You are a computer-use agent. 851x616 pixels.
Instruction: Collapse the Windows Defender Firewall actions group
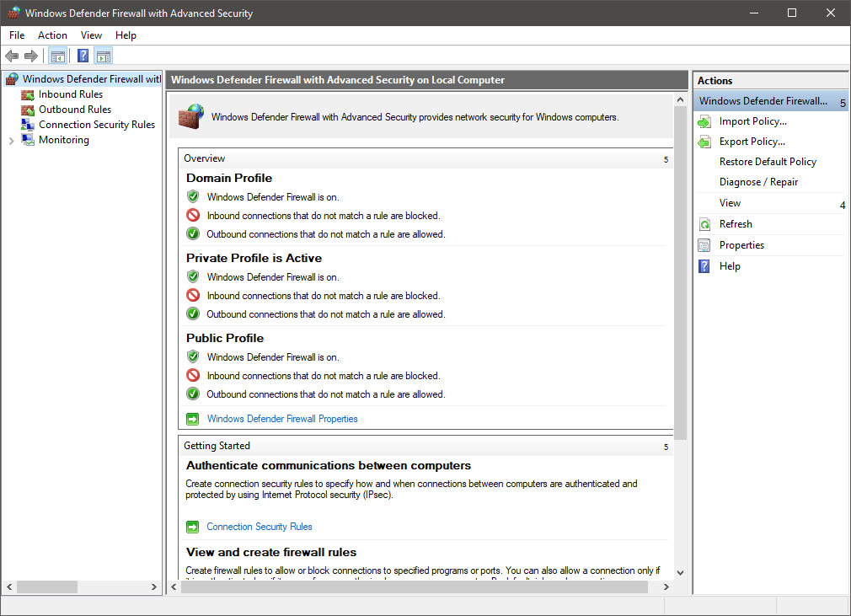pos(843,103)
